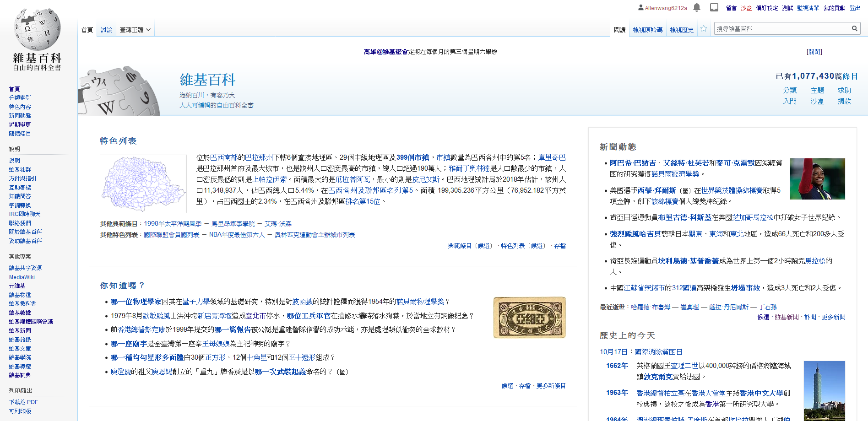The height and width of the screenshot is (421, 868).
Task: Open 互助客棧 sidebar link
Action: click(x=20, y=187)
